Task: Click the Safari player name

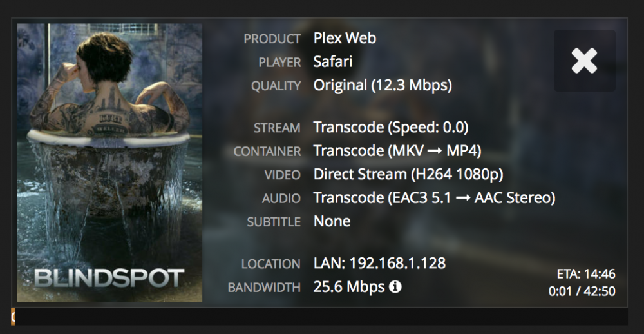Action: point(333,62)
